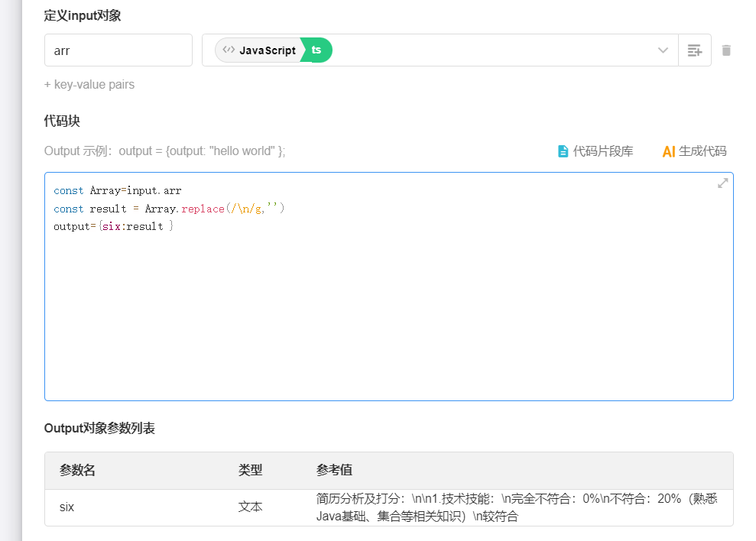This screenshot has width=756, height=541.
Task: Click the orange AI icon
Action: coord(668,151)
